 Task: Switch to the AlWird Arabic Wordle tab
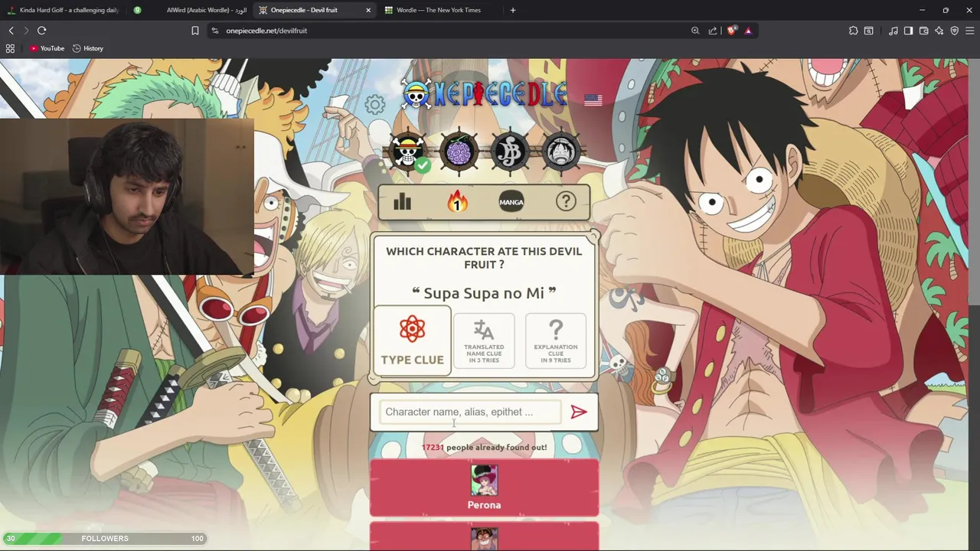(x=202, y=10)
